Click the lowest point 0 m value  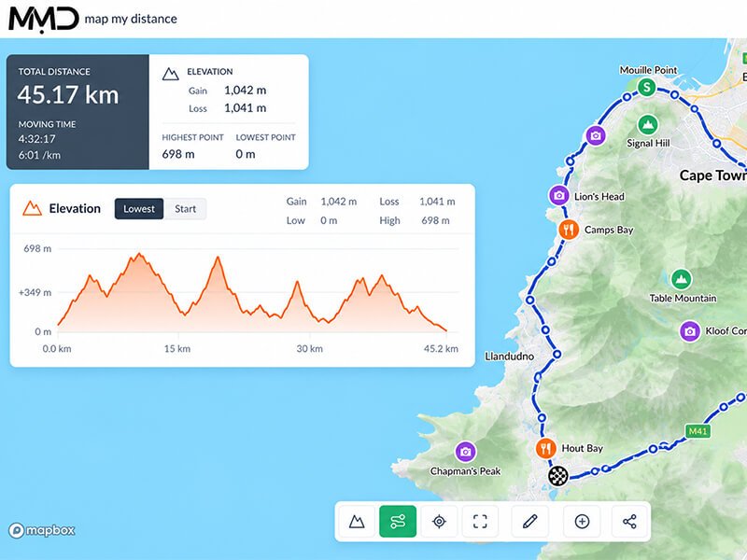246,154
